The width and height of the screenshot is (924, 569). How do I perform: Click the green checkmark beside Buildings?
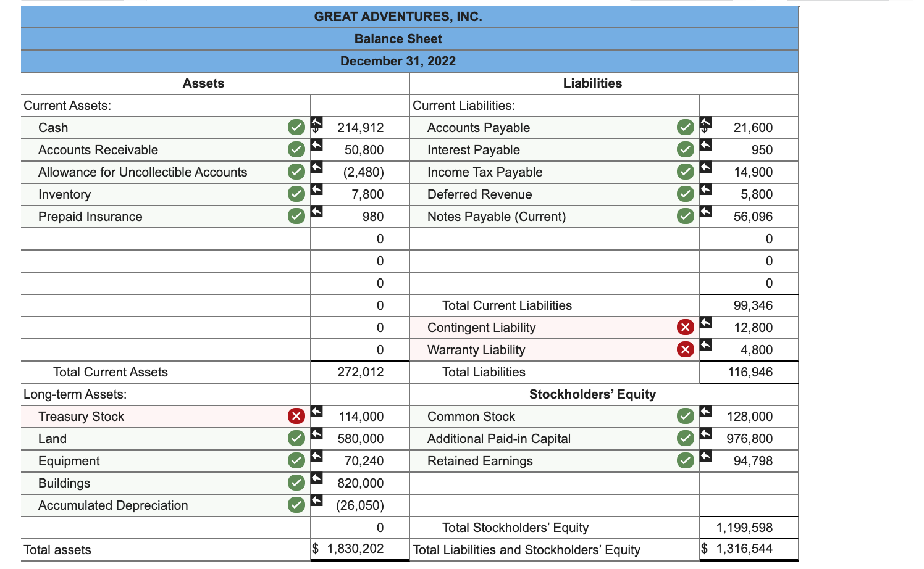[x=296, y=483]
